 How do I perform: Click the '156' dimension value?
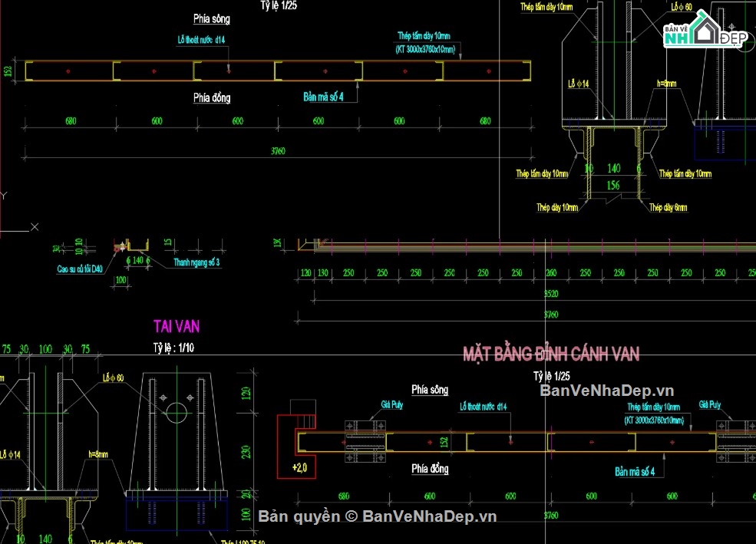pos(612,185)
